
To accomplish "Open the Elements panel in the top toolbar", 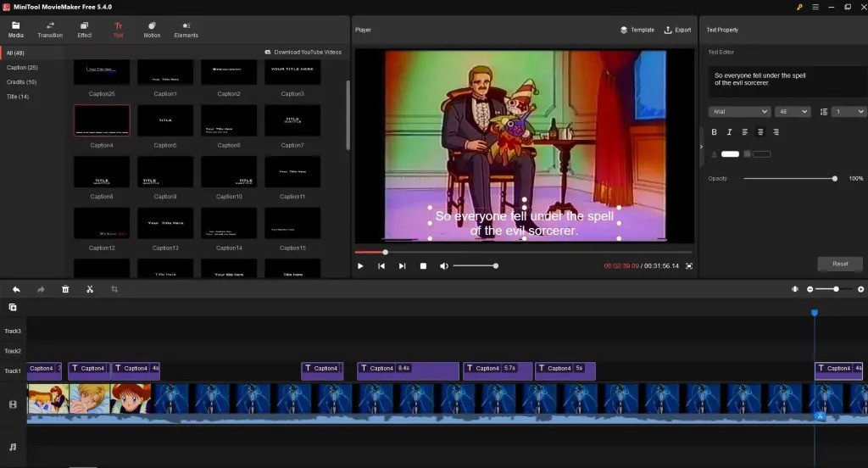I will (186, 30).
